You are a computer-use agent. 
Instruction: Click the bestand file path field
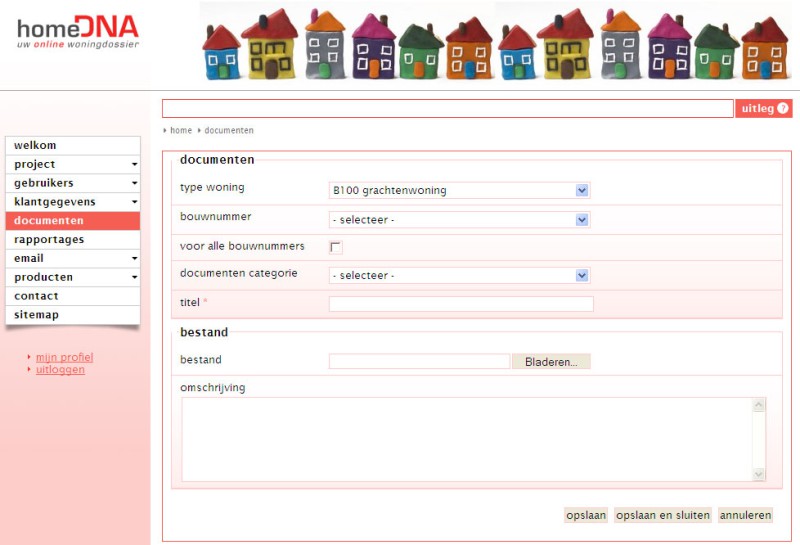pyautogui.click(x=419, y=361)
